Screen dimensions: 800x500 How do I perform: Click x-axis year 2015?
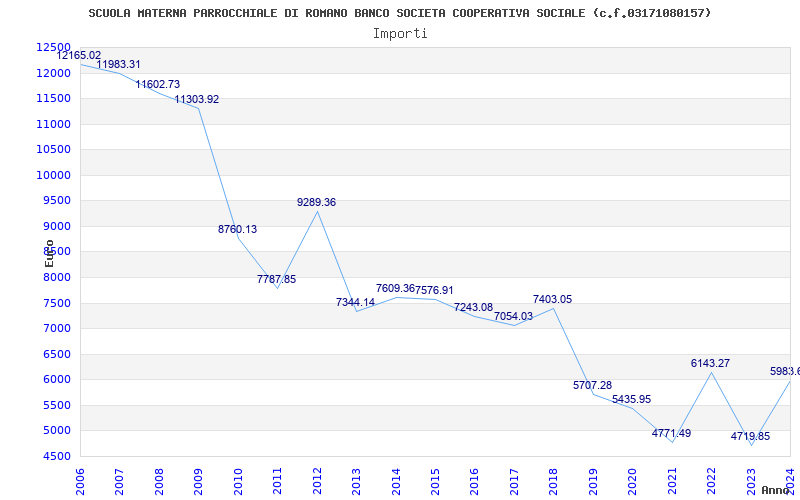coord(435,481)
